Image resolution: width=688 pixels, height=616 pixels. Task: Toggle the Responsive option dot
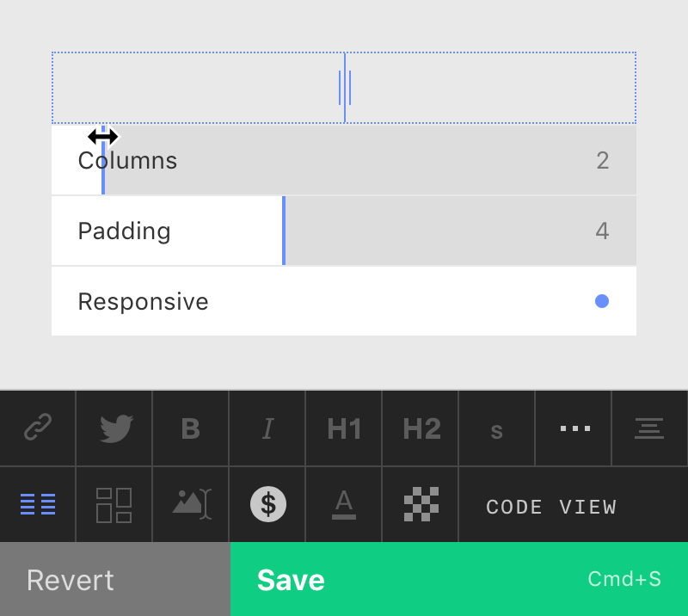[x=602, y=301]
